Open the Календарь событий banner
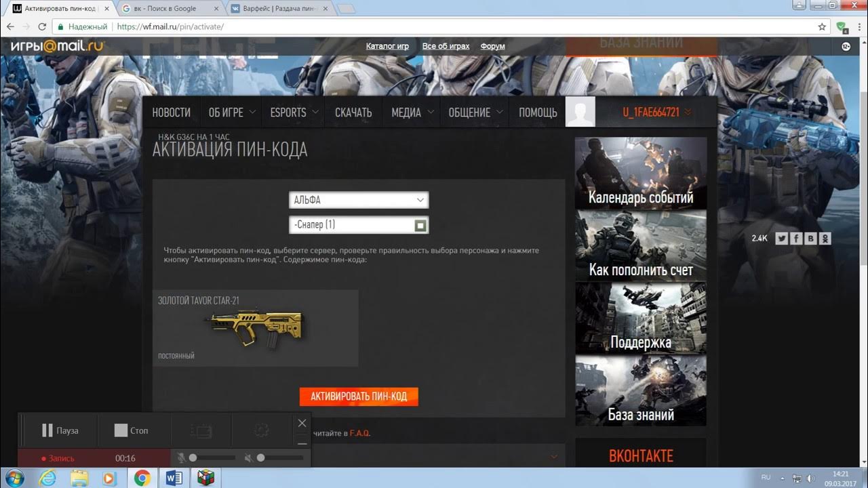This screenshot has height=488, width=868. point(641,173)
